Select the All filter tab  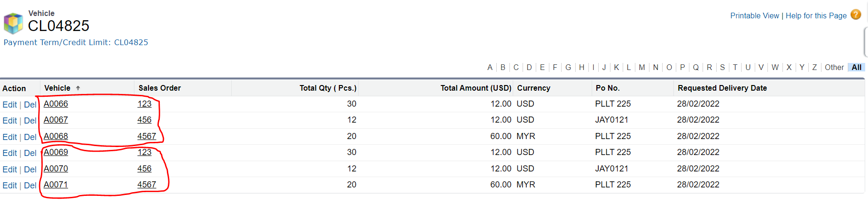pos(856,67)
